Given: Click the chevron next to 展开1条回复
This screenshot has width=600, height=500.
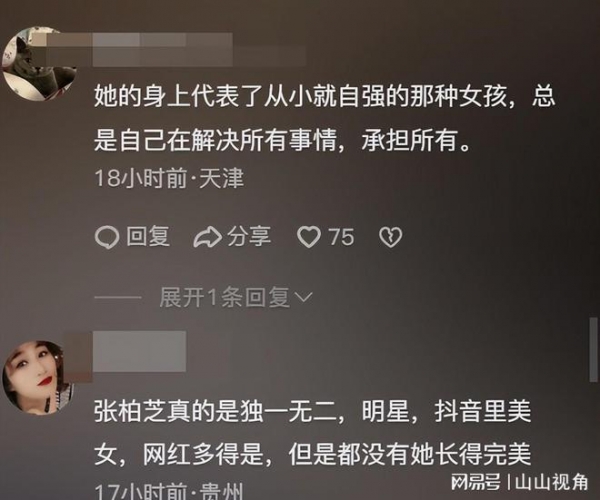Looking at the screenshot, I should pyautogui.click(x=305, y=297).
